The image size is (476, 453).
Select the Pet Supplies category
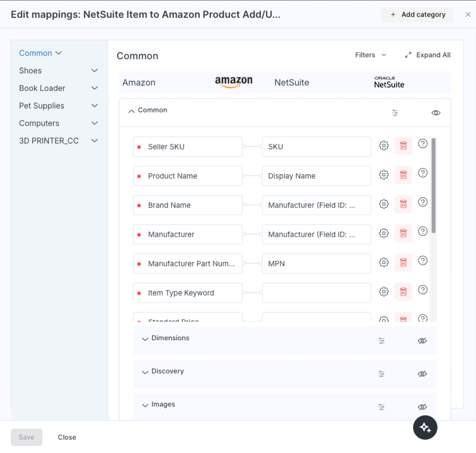pos(42,106)
